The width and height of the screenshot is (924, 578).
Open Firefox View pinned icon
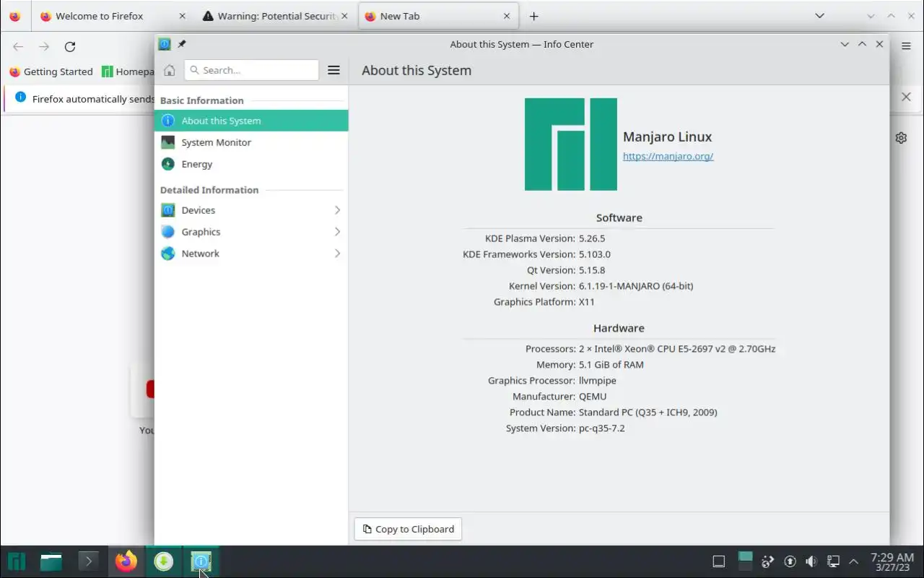coord(15,16)
